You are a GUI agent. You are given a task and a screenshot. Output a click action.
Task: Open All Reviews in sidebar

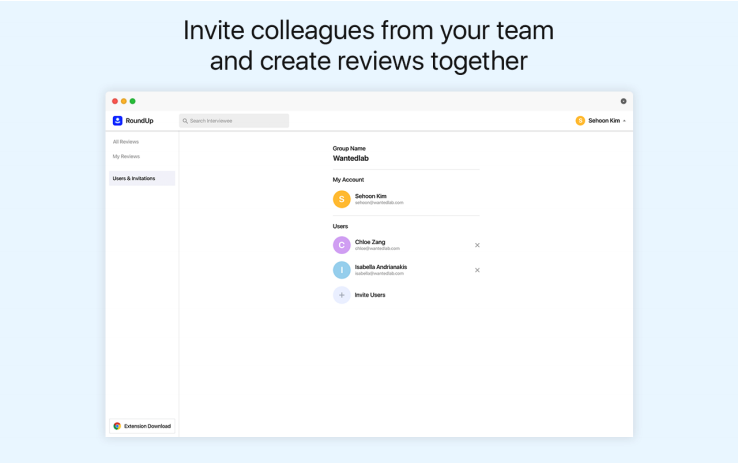[126, 142]
